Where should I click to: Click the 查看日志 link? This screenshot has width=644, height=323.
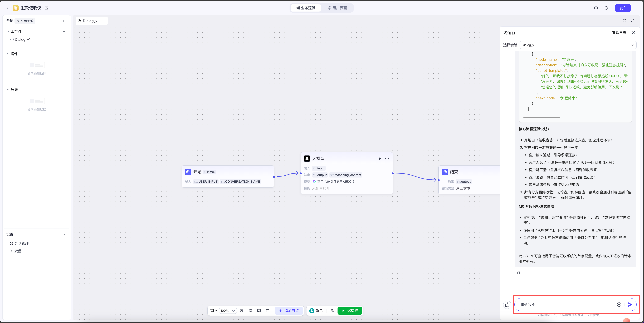[619, 33]
